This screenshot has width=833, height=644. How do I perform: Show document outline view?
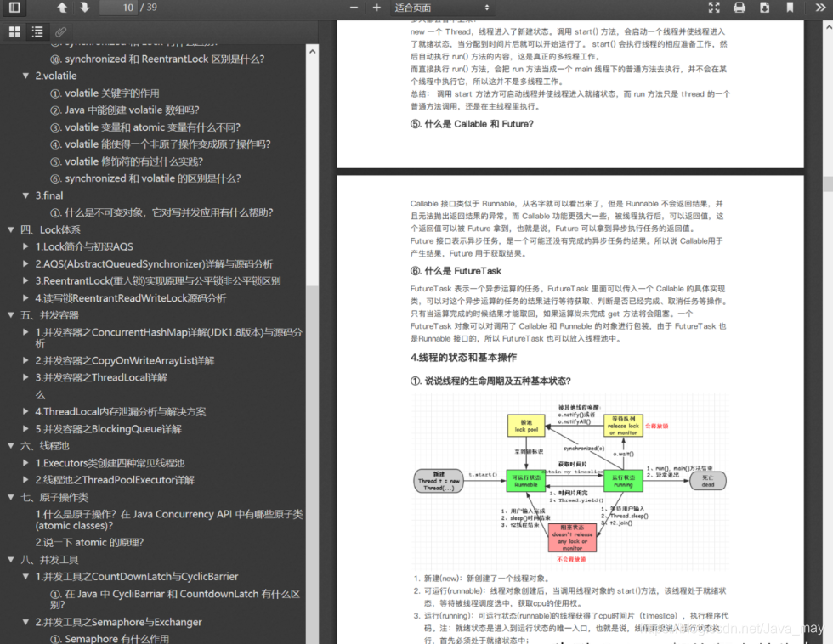(37, 31)
